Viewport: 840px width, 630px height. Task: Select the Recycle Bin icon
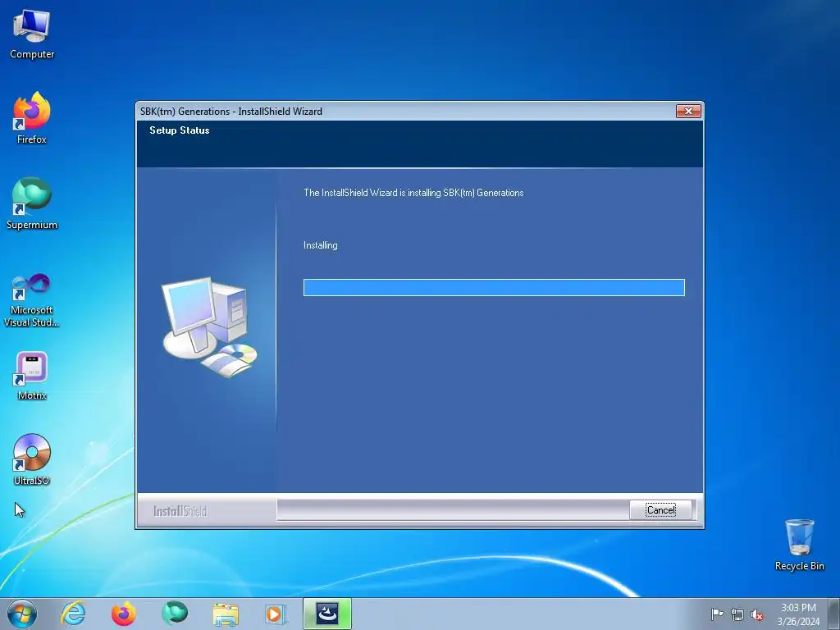(x=799, y=545)
